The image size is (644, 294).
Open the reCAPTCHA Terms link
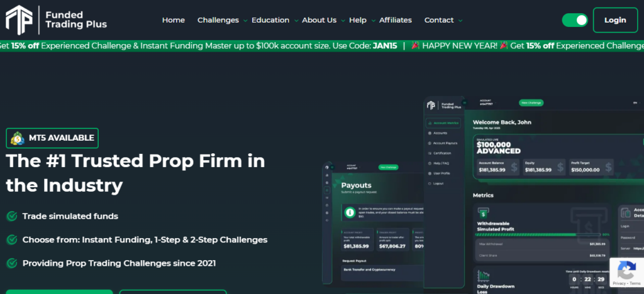(635, 283)
